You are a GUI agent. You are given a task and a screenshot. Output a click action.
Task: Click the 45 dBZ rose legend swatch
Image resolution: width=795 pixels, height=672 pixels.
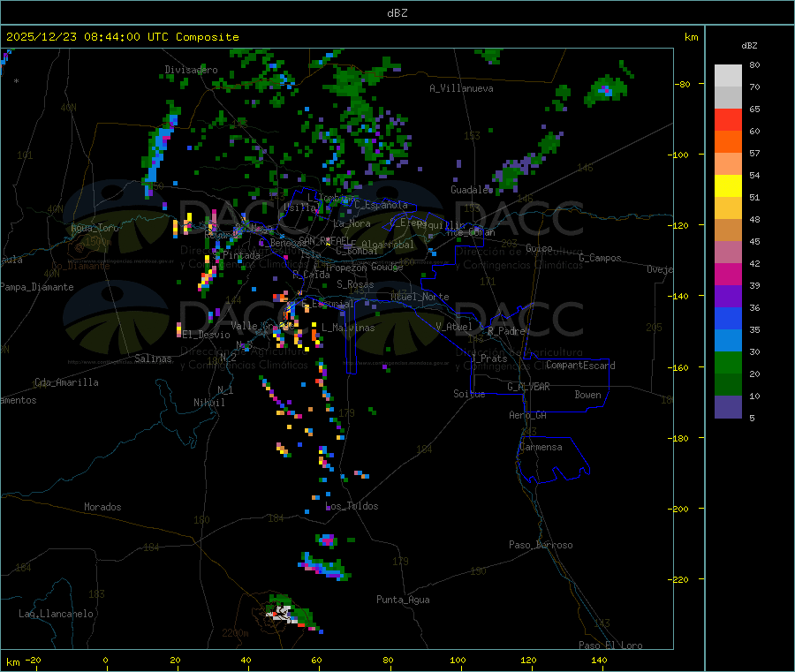pos(728,253)
